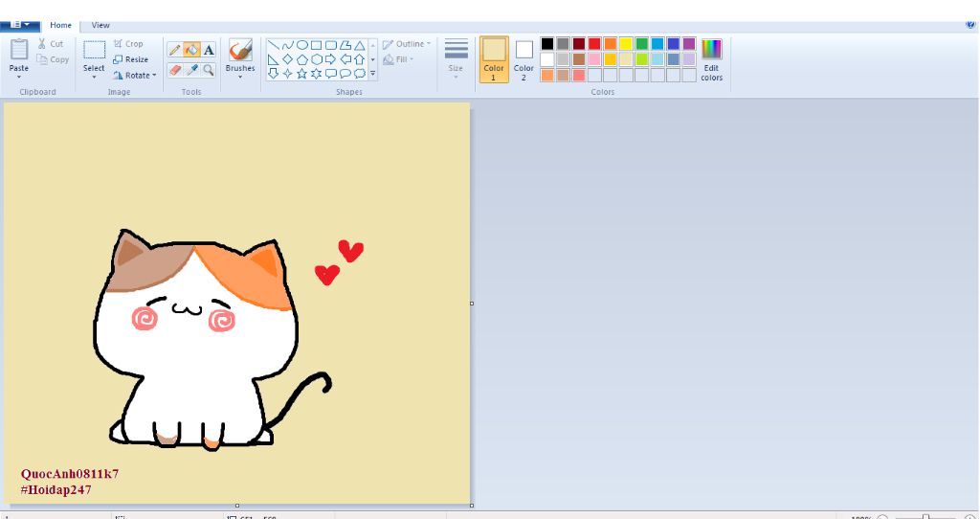Pick the black color swatch
This screenshot has width=980, height=519.
pos(547,44)
